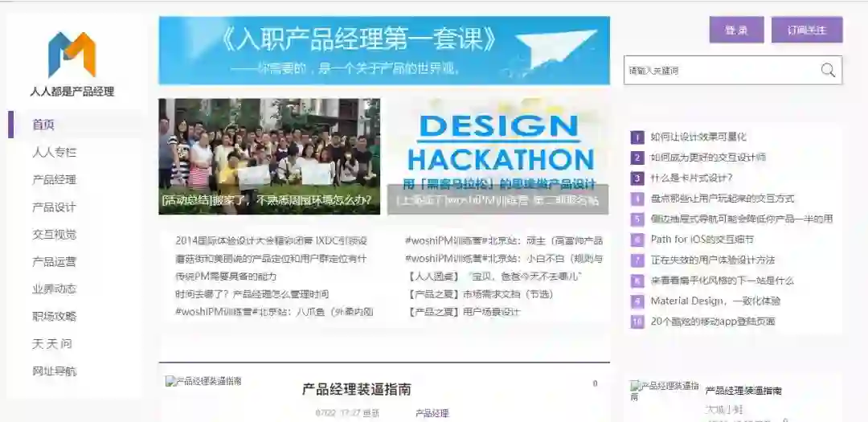Viewport: 868px width, 422px height.
Task: Open article 时间去哪了？产品经理怎么管理时间
Action: (252, 294)
